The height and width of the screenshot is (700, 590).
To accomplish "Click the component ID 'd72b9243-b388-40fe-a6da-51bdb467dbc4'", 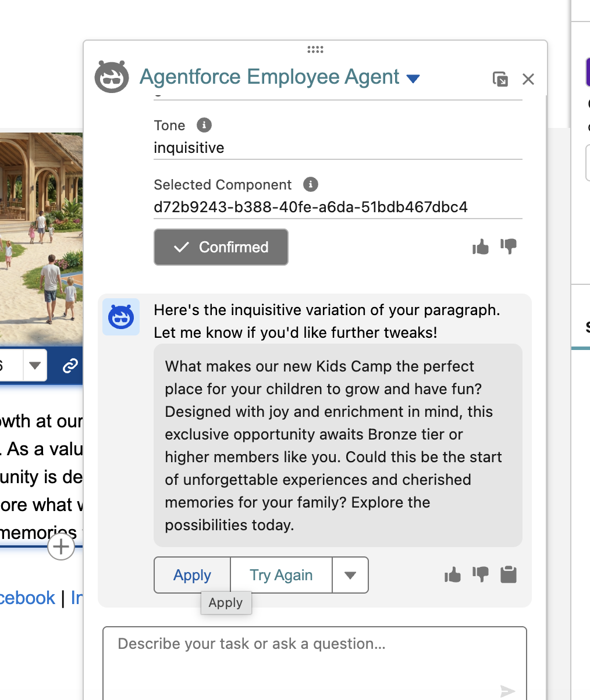I will [x=311, y=207].
